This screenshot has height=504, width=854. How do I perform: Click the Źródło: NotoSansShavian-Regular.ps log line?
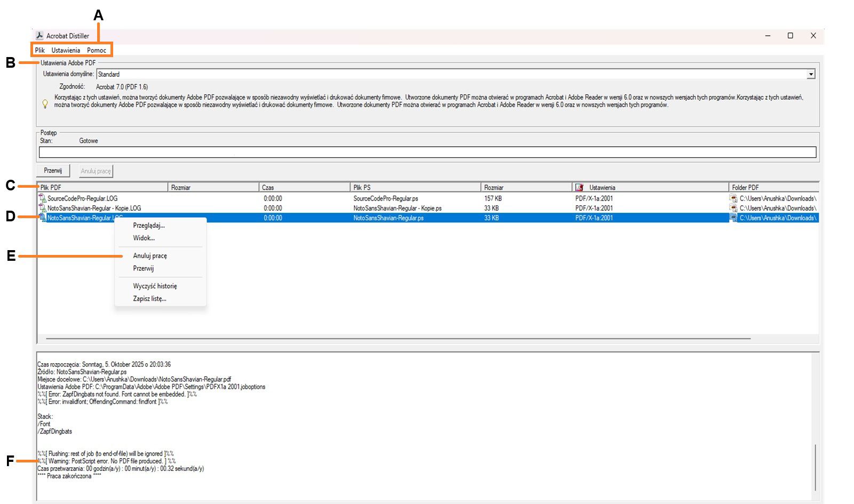coord(82,372)
